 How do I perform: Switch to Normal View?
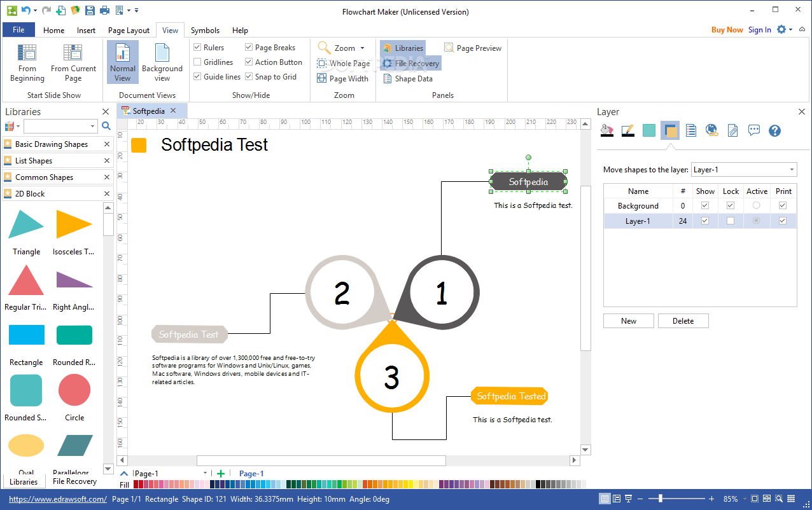pos(123,63)
